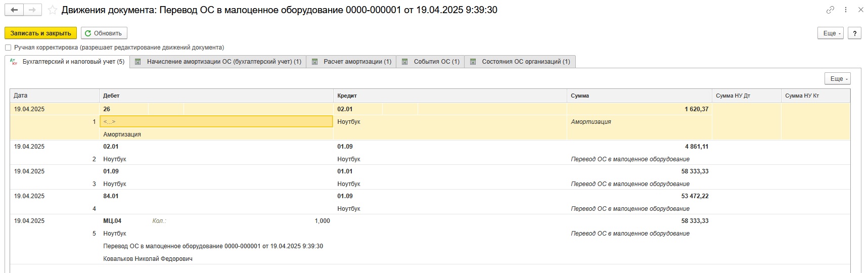Go to Состояния ОС организаций tab
The width and height of the screenshot is (868, 273).
pos(520,62)
